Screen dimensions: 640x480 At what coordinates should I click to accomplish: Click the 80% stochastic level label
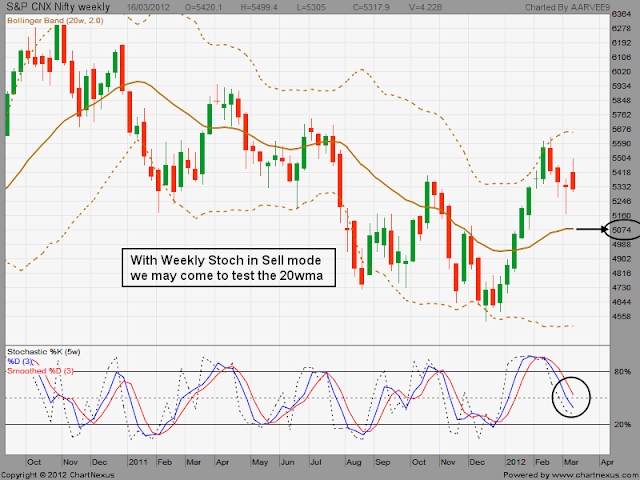point(622,372)
